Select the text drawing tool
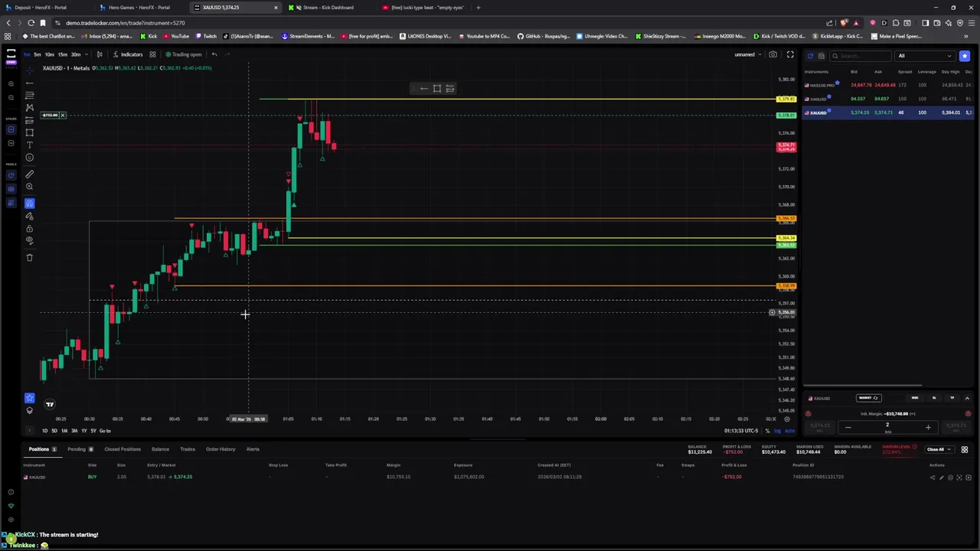980x551 pixels. coord(30,145)
